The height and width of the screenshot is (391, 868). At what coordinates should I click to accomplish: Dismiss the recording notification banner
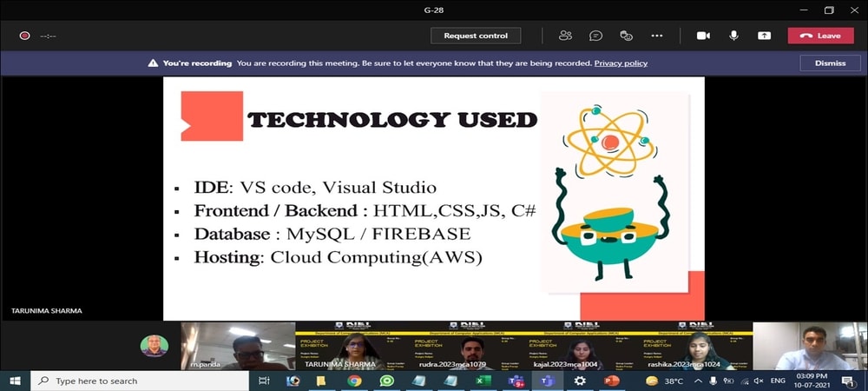830,63
